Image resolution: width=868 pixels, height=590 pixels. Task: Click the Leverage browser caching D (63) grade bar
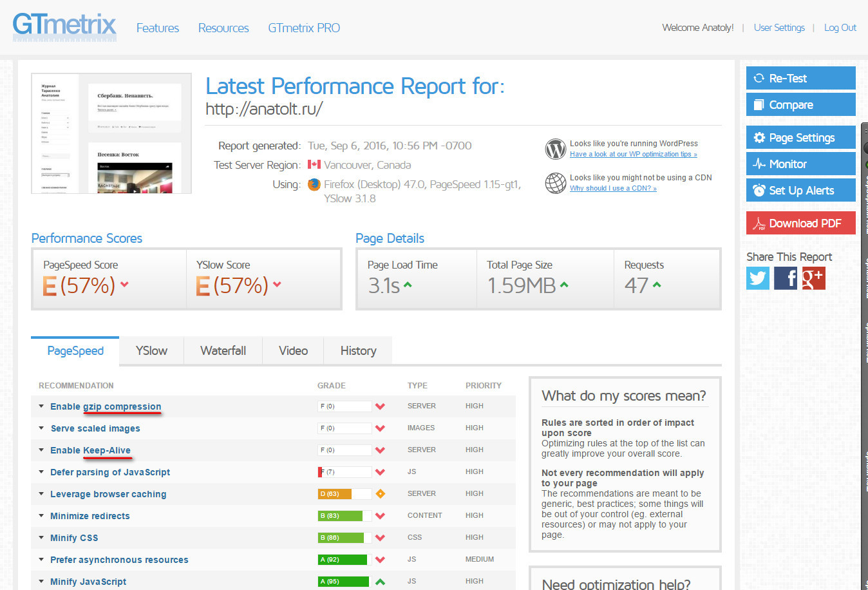[x=344, y=494]
